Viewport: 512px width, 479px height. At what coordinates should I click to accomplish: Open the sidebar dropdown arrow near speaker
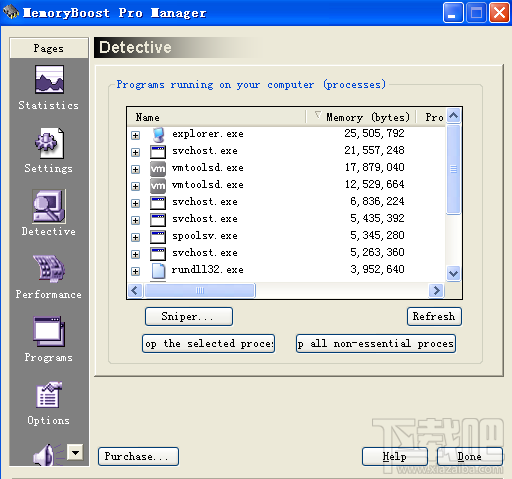(75, 452)
